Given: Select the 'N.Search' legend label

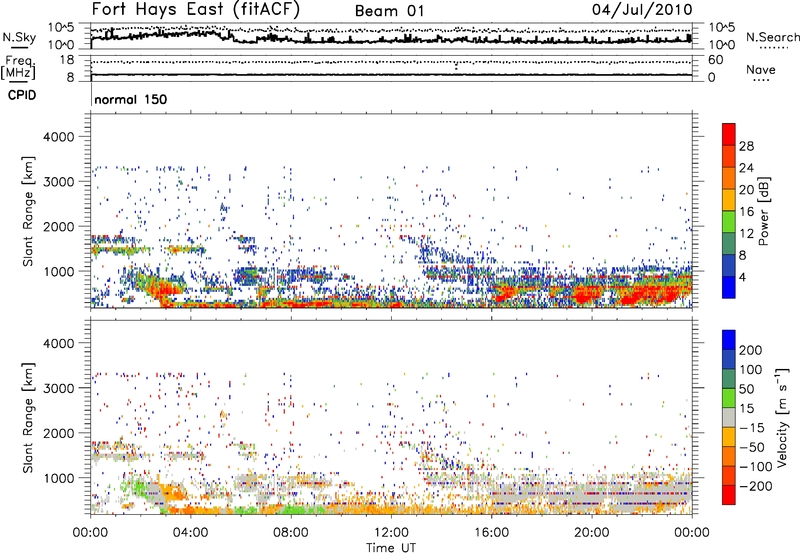Looking at the screenshot, I should [x=772, y=37].
